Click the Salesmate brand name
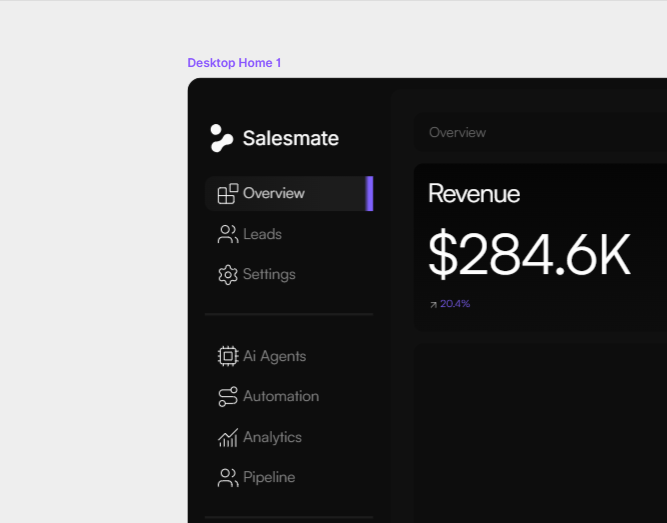The width and height of the screenshot is (667, 523). tap(291, 138)
